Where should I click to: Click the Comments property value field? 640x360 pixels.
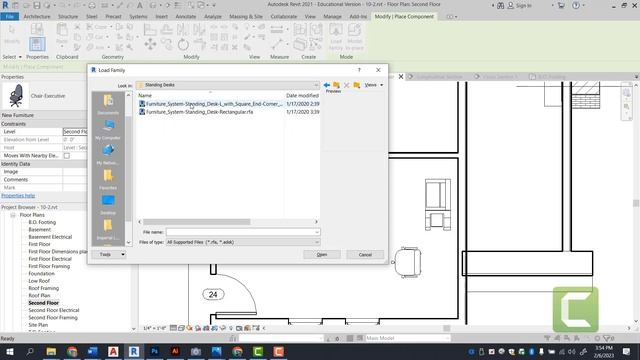pos(75,180)
